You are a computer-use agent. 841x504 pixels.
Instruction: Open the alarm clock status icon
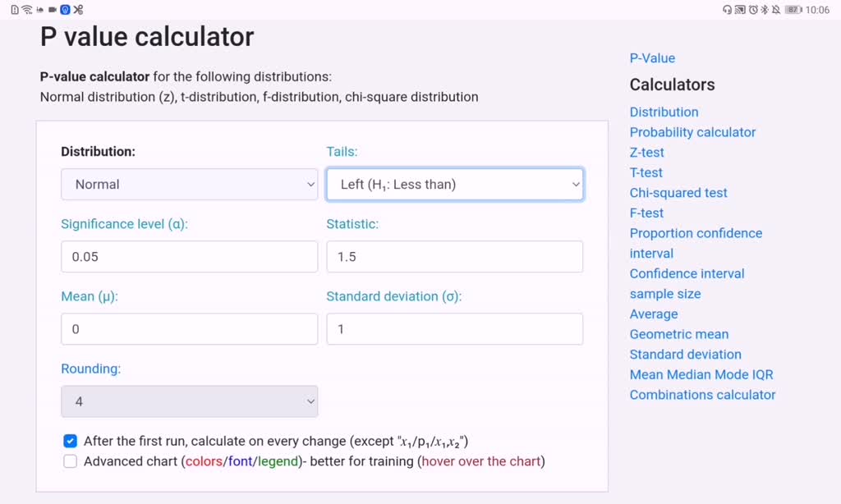pyautogui.click(x=753, y=8)
